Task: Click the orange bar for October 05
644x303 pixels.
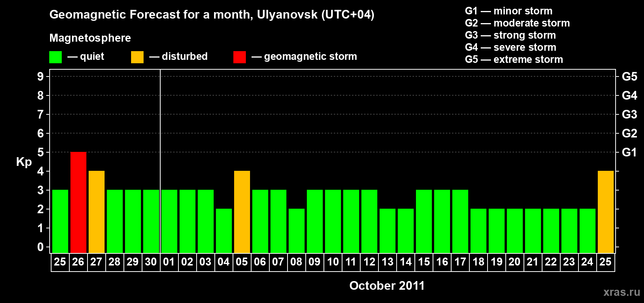Action: pos(242,212)
